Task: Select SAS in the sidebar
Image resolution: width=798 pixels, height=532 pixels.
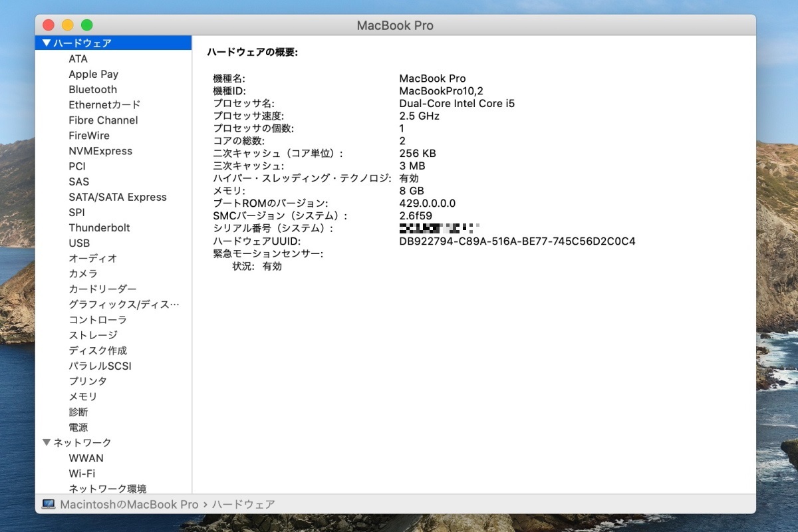Action: coord(78,182)
